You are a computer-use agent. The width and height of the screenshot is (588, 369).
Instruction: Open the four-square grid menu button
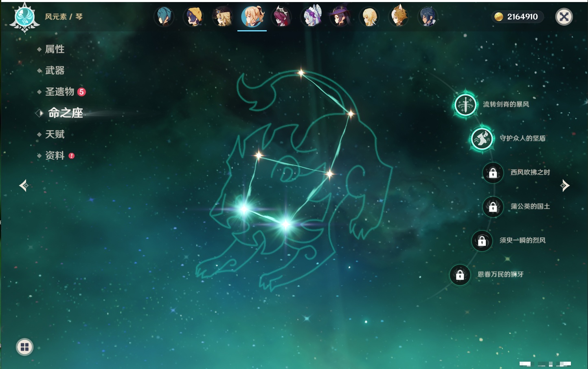(x=25, y=347)
